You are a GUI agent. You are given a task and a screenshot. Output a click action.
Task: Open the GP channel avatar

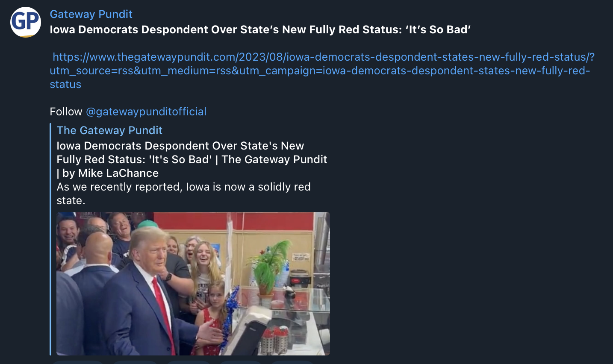point(26,22)
